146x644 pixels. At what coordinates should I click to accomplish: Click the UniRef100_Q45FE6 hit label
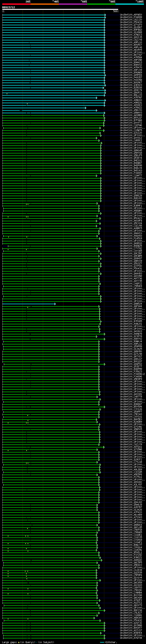131,75
